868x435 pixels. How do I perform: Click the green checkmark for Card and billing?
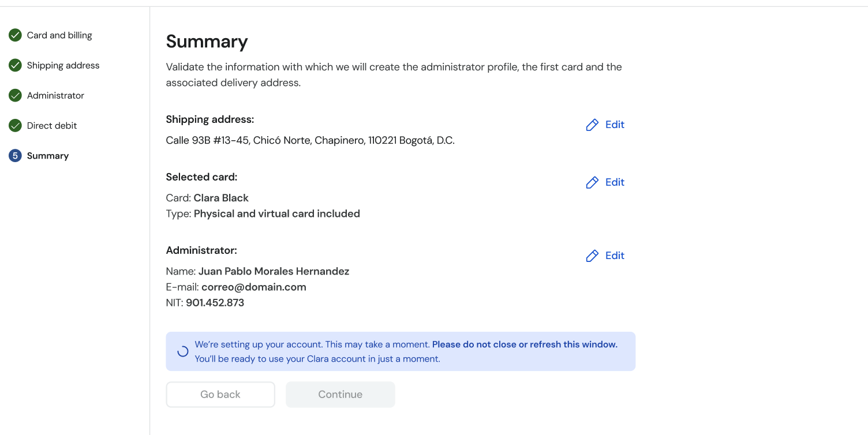click(x=15, y=35)
